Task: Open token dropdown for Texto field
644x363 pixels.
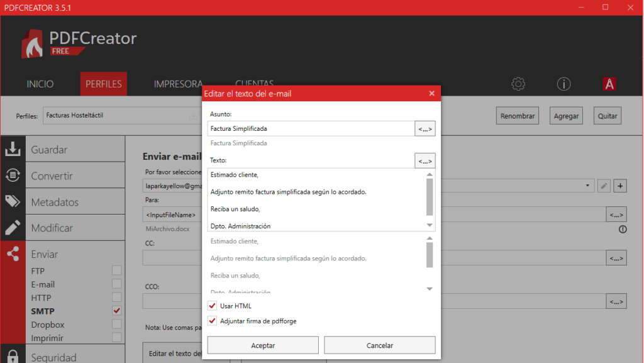Action: coord(425,161)
